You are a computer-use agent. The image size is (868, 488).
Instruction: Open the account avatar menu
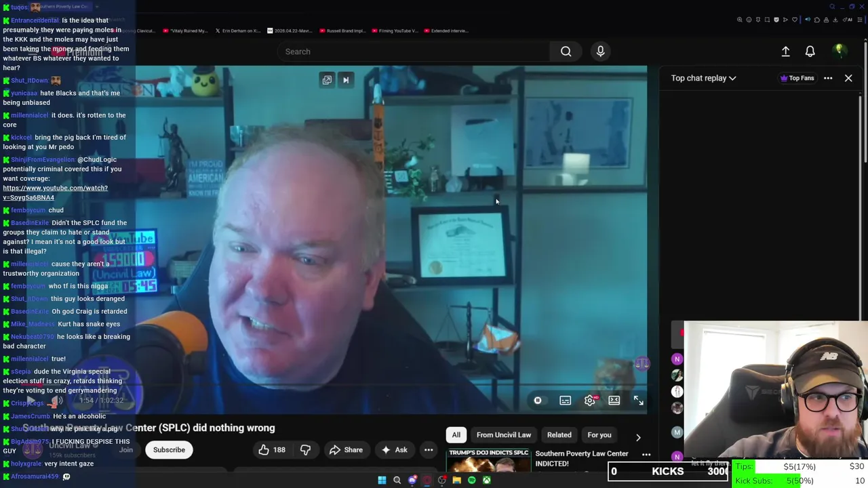click(x=839, y=51)
